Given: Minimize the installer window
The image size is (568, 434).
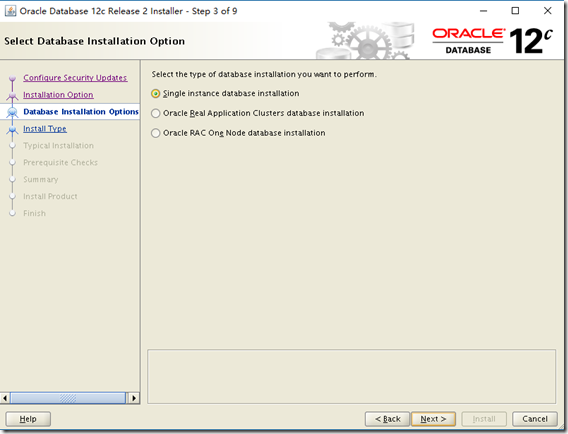Looking at the screenshot, I should click(483, 11).
